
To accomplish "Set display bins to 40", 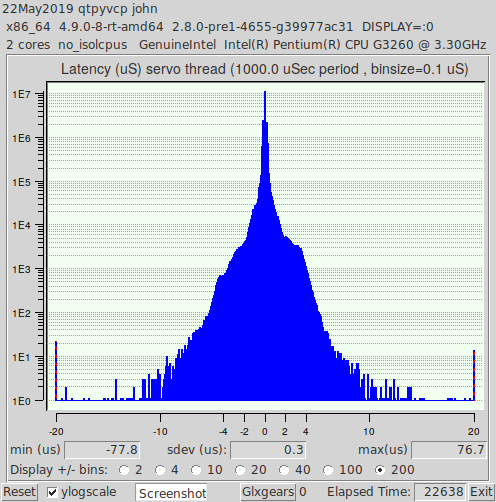I will tap(284, 470).
